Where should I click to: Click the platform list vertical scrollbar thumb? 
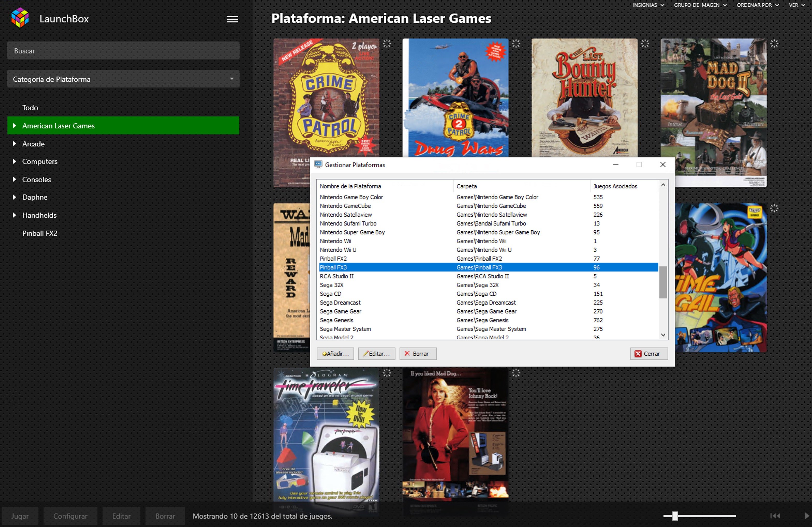(663, 282)
